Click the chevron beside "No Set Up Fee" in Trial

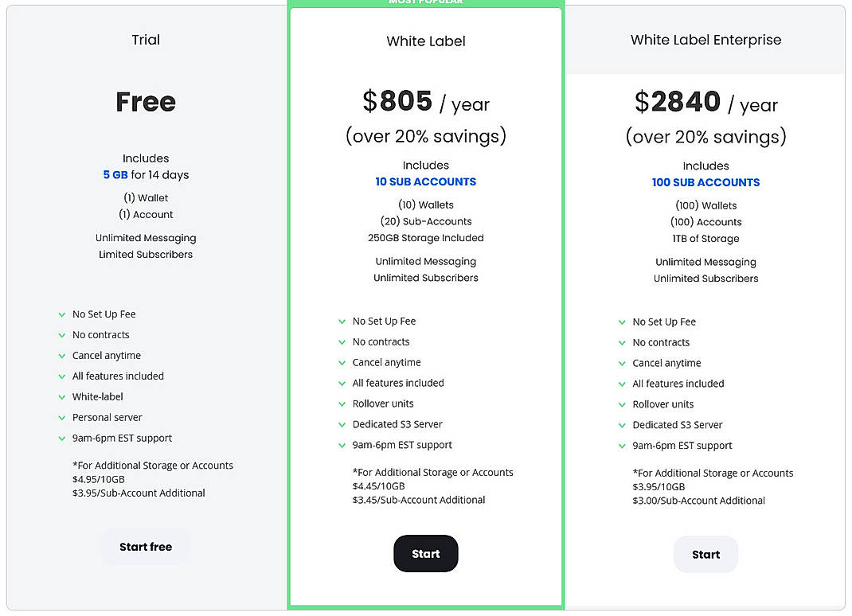coord(62,314)
